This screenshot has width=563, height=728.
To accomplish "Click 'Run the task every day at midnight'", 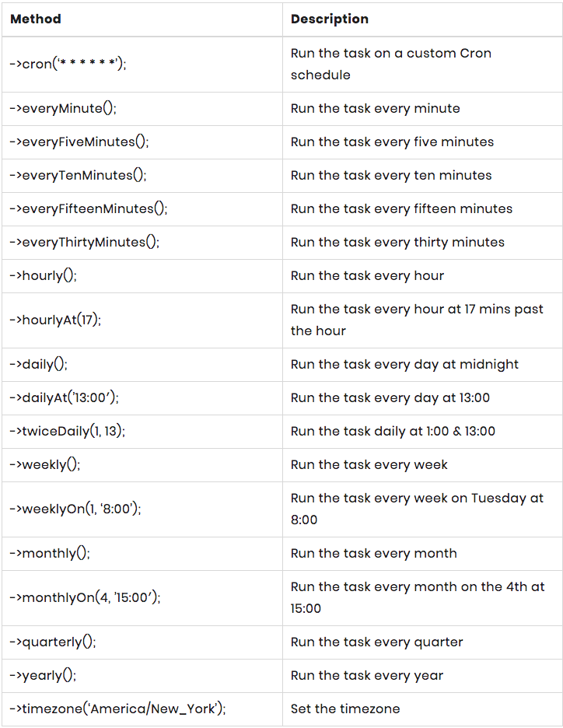I will [404, 365].
